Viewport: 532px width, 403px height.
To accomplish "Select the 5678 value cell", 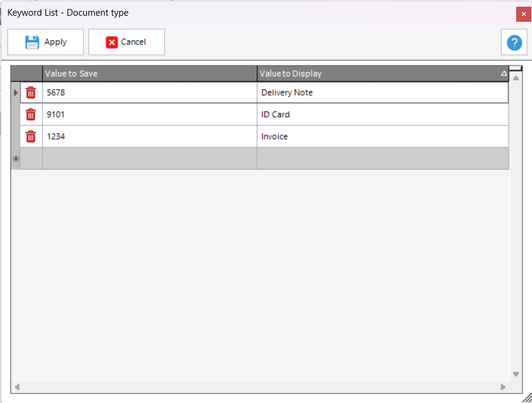I will pos(149,93).
